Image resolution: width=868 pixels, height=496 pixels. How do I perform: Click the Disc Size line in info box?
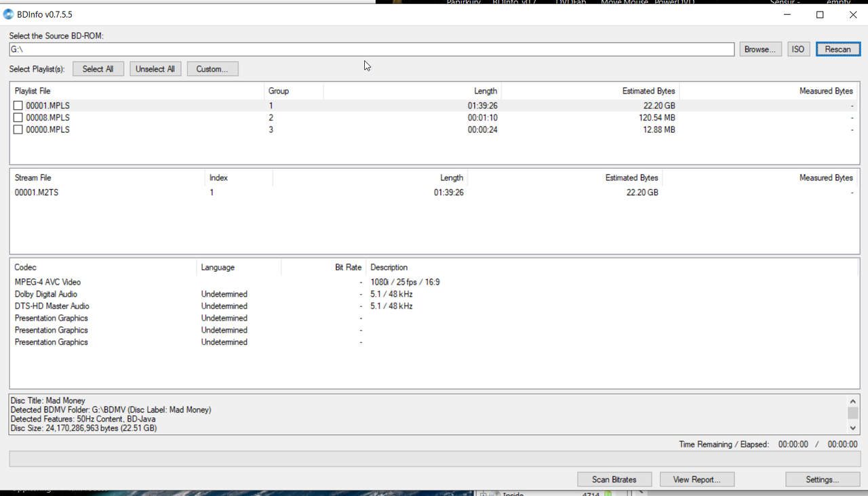(x=83, y=428)
